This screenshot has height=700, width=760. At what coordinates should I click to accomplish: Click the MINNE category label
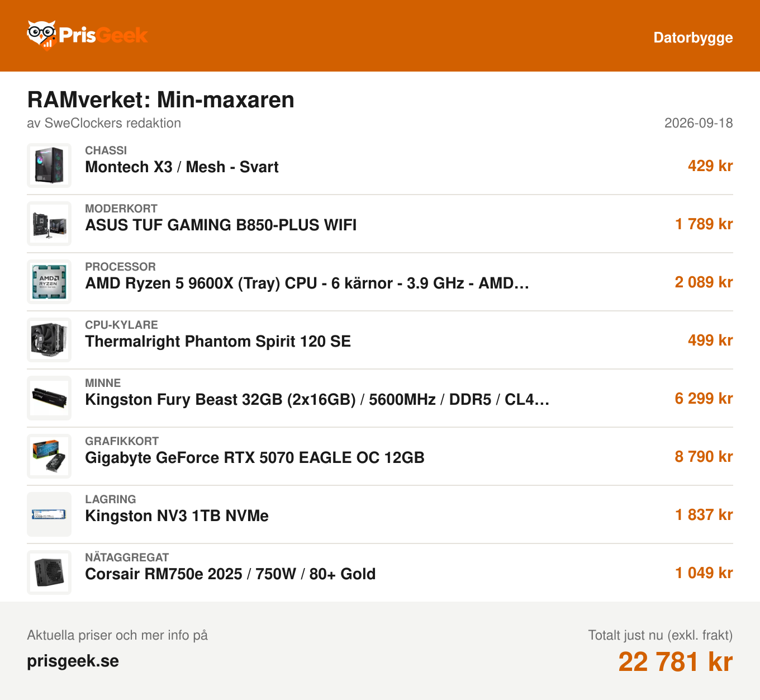point(103,383)
